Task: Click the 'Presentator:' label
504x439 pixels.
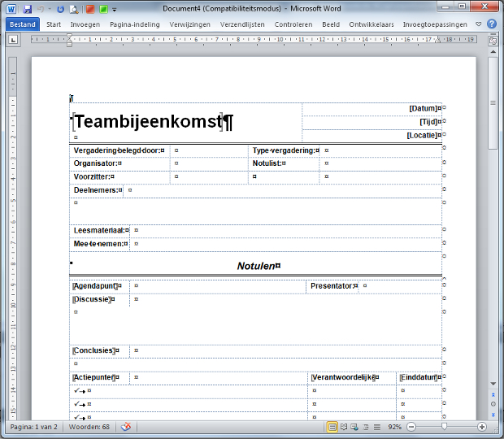Action: (x=332, y=286)
